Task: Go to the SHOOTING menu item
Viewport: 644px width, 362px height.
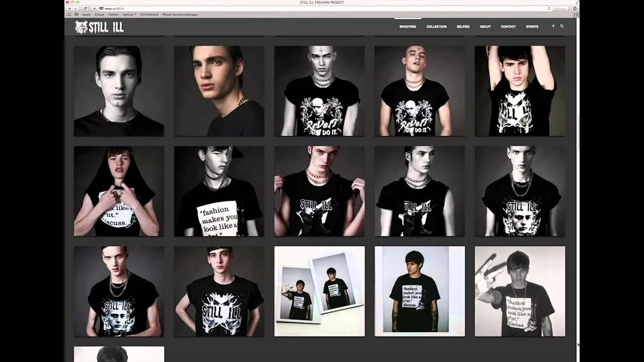Action: point(408,27)
